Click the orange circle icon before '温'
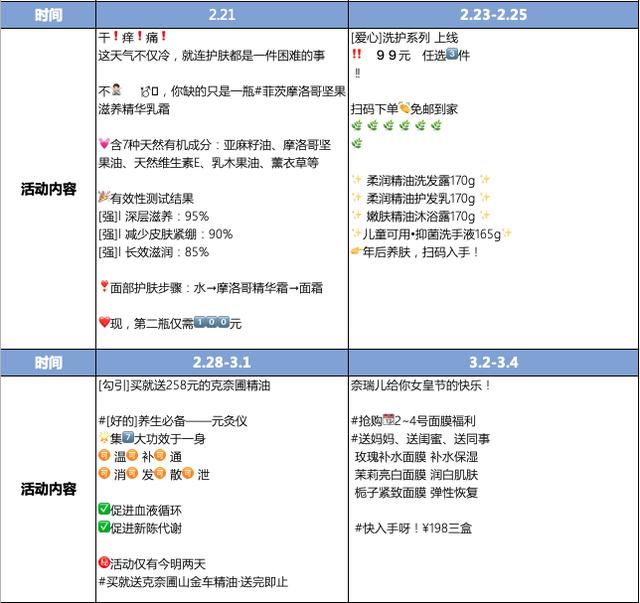This screenshot has height=603, width=640. pyautogui.click(x=104, y=455)
